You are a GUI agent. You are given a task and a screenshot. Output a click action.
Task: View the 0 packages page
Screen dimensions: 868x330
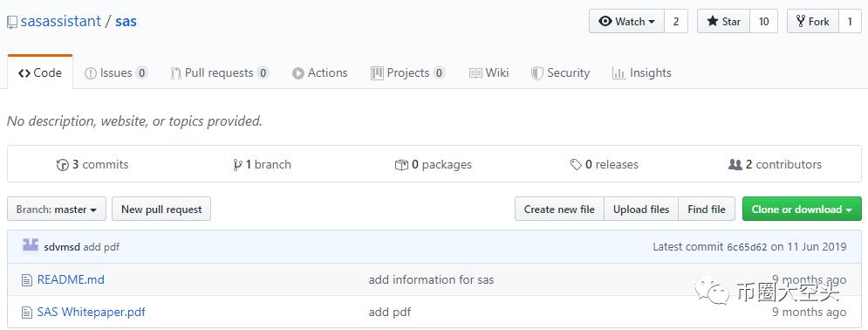(434, 164)
